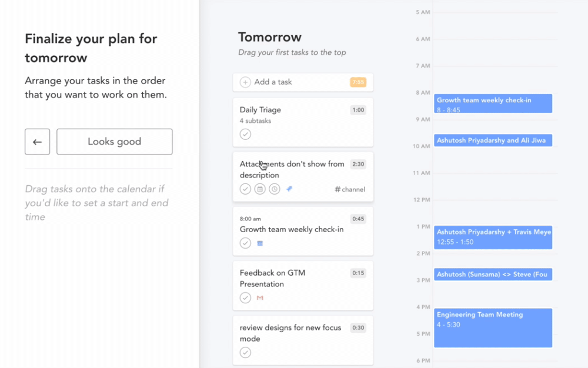Image resolution: width=588 pixels, height=368 pixels.
Task: Open the 1:00 duration picker on Daily Triage
Action: [358, 110]
